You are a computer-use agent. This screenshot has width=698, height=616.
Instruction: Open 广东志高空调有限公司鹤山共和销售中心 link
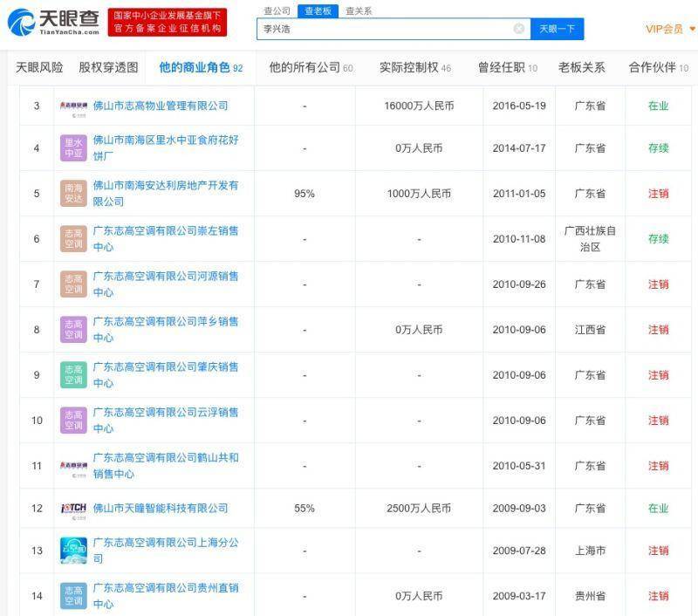pos(166,466)
